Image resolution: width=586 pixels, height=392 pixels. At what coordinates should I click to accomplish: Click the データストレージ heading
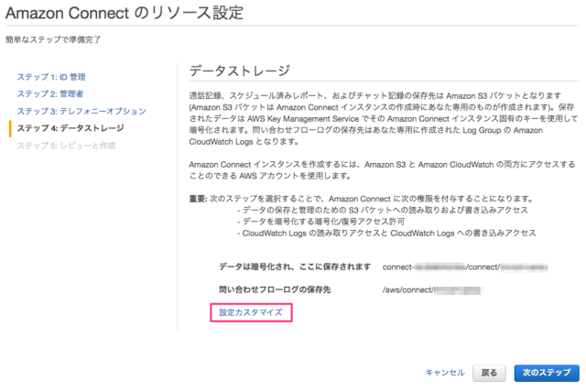[x=240, y=71]
